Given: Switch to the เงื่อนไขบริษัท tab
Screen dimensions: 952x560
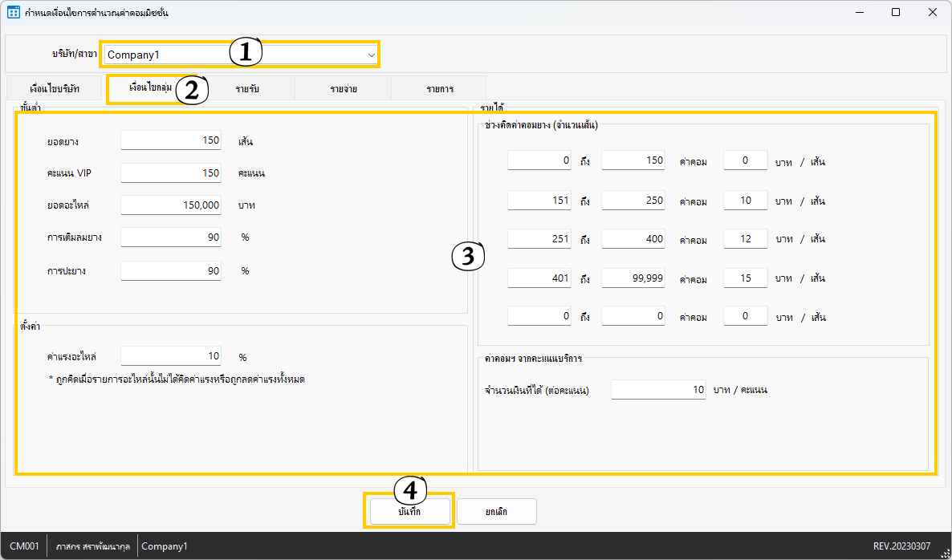Looking at the screenshot, I should pyautogui.click(x=54, y=89).
